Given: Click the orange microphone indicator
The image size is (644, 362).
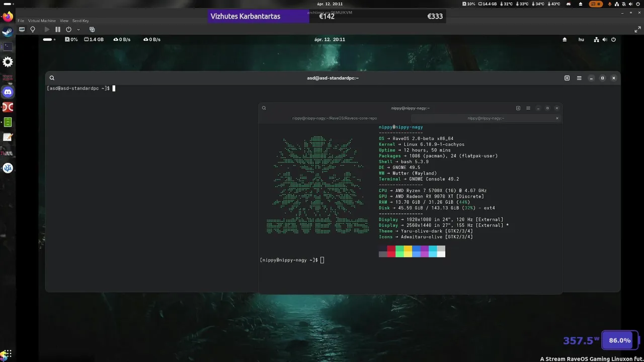Looking at the screenshot, I should (610, 4).
